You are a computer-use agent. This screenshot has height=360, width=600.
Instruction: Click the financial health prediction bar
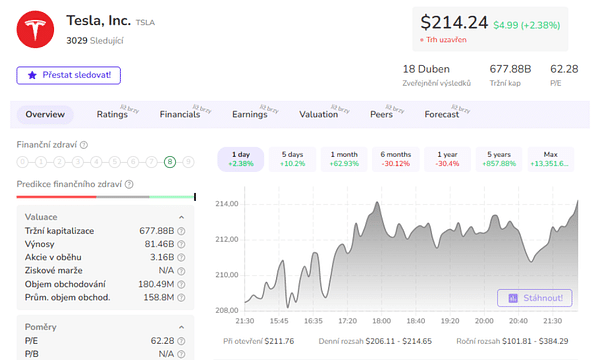pos(106,197)
